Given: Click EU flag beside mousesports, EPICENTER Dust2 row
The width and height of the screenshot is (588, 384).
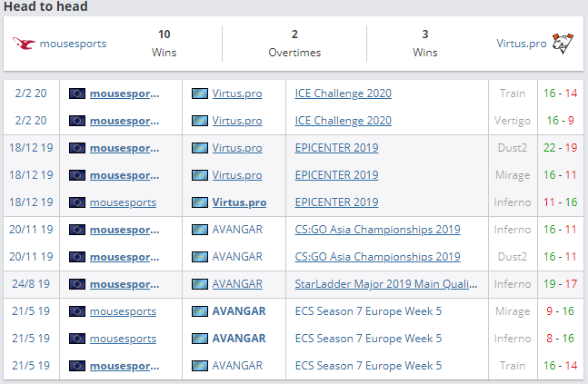Looking at the screenshot, I should [77, 148].
